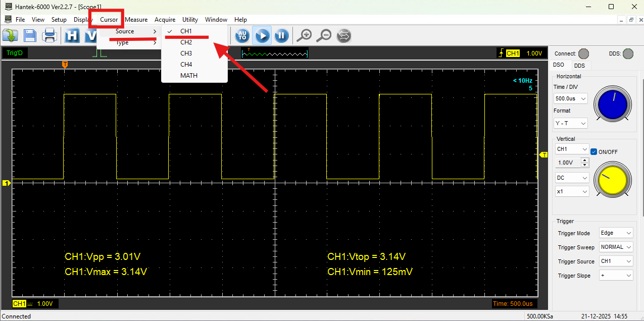Open the Help menu
Viewport: 644px width, 321px height.
241,20
